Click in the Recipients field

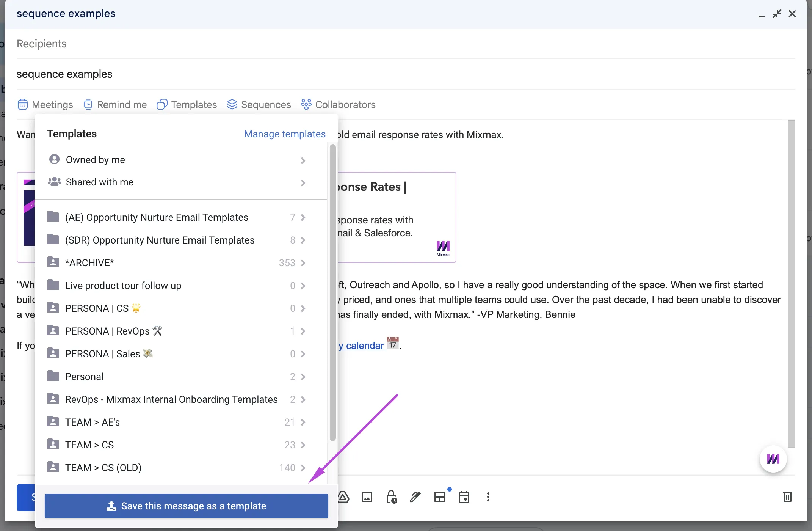tap(406, 44)
